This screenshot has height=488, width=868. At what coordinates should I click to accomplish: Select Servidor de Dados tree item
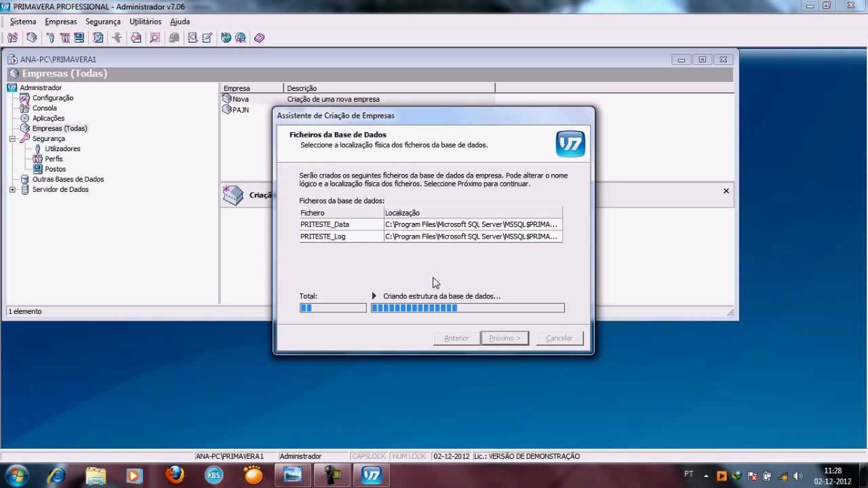[60, 189]
